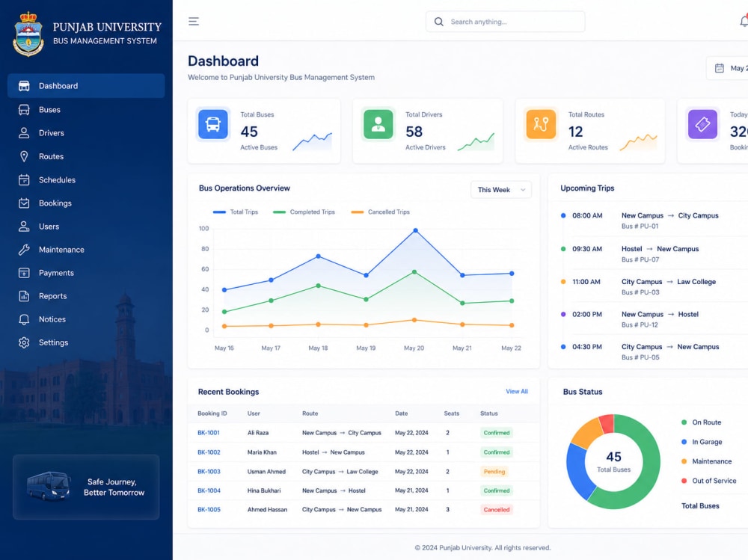Image resolution: width=748 pixels, height=560 pixels.
Task: Click the purple ticket icon on bookings card
Action: [702, 124]
